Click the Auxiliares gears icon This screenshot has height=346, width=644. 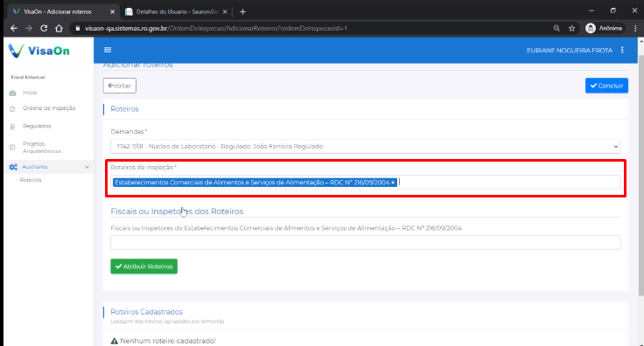pos(13,167)
